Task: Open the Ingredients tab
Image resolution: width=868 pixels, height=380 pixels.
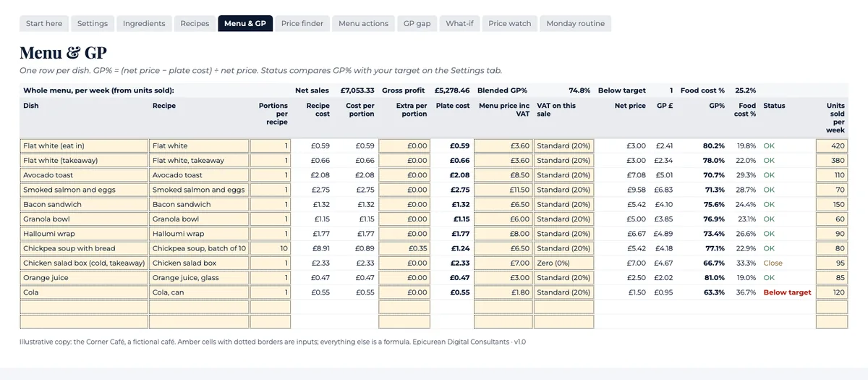Action: point(144,24)
